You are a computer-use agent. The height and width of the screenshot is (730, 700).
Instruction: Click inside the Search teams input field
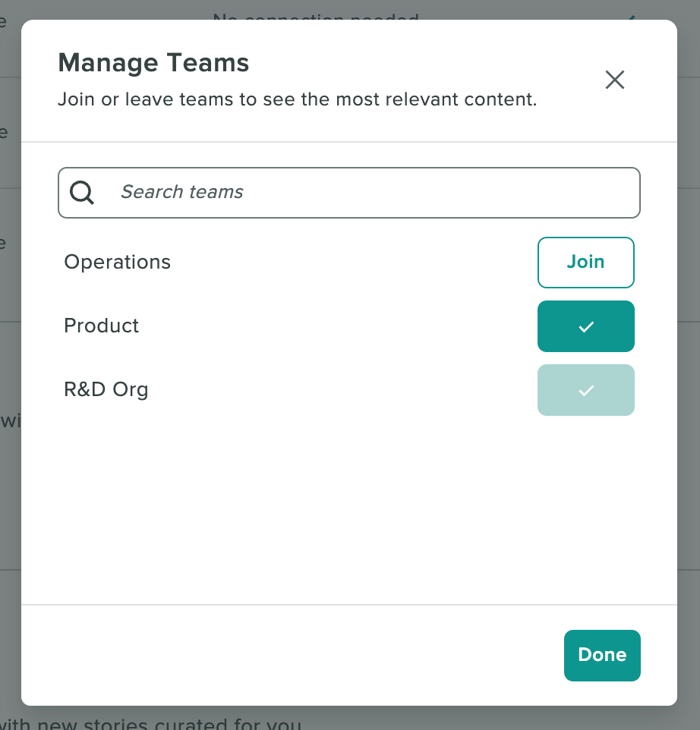[349, 192]
